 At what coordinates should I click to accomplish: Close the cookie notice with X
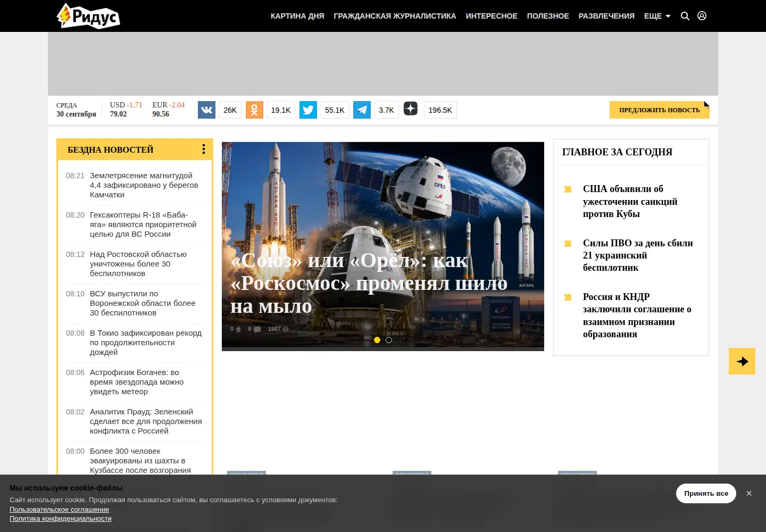coord(749,494)
